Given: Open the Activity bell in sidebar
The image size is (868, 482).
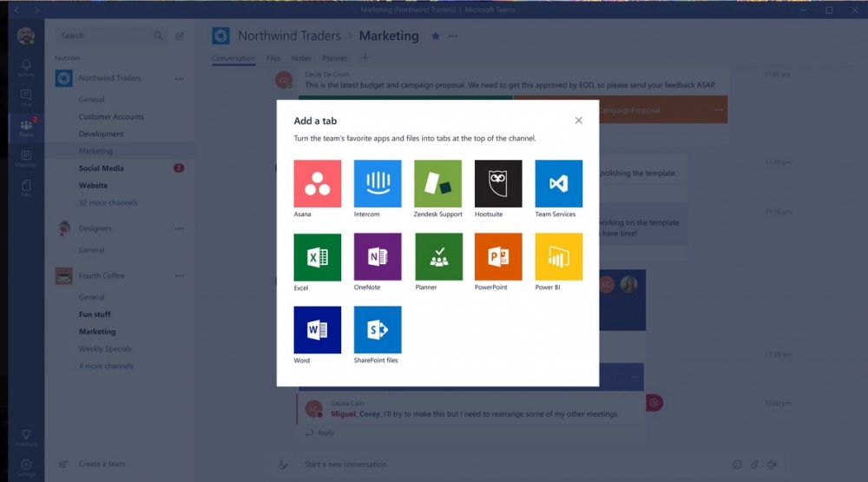Looking at the screenshot, I should [x=26, y=68].
